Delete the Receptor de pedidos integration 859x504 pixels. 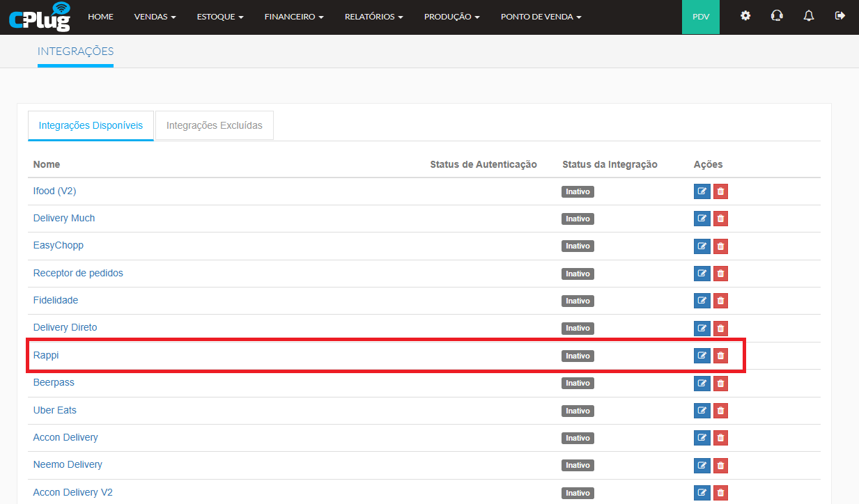click(720, 274)
